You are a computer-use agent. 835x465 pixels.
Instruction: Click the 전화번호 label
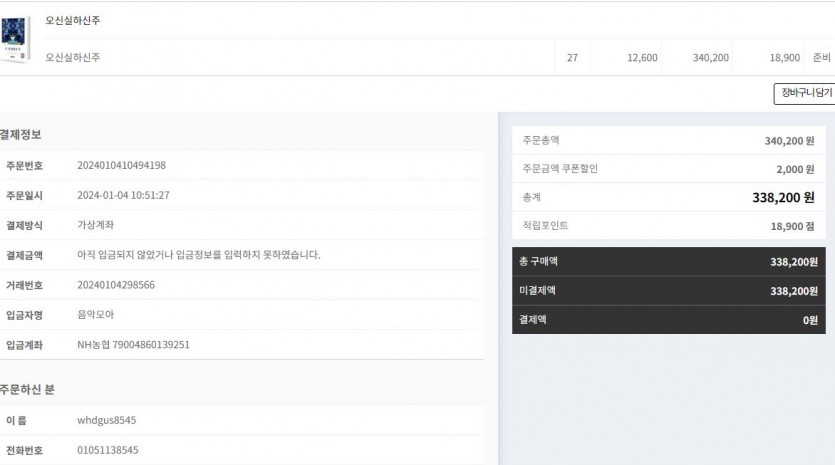(24, 450)
